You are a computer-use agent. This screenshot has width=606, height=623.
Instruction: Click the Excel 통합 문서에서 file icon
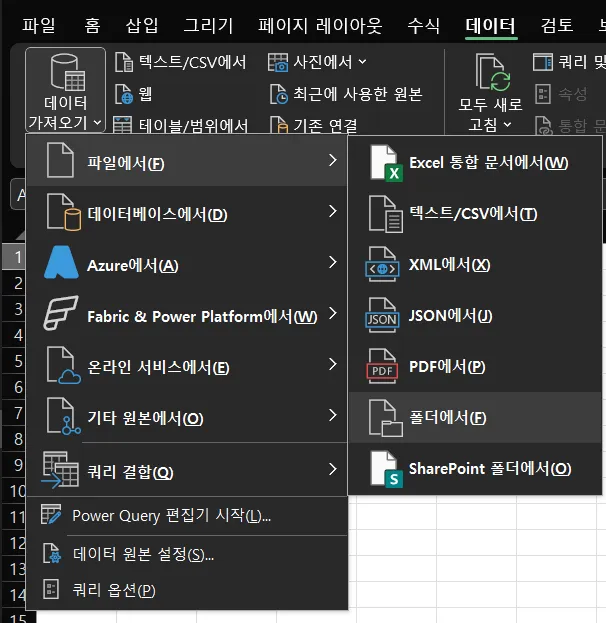point(384,162)
